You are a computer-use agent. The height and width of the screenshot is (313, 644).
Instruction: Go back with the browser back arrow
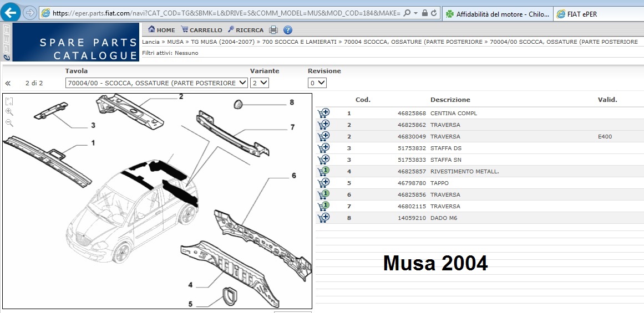(x=11, y=12)
